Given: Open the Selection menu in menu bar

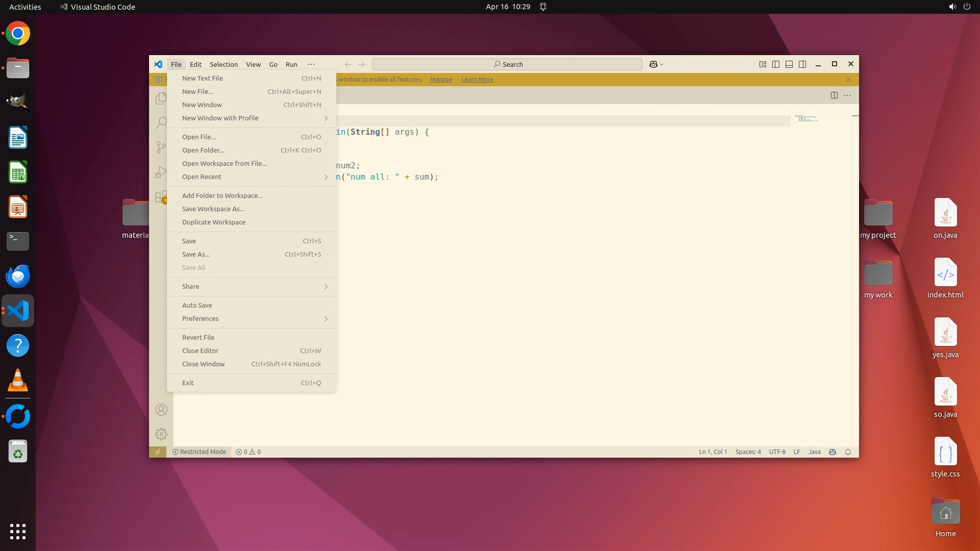Looking at the screenshot, I should click(x=224, y=64).
